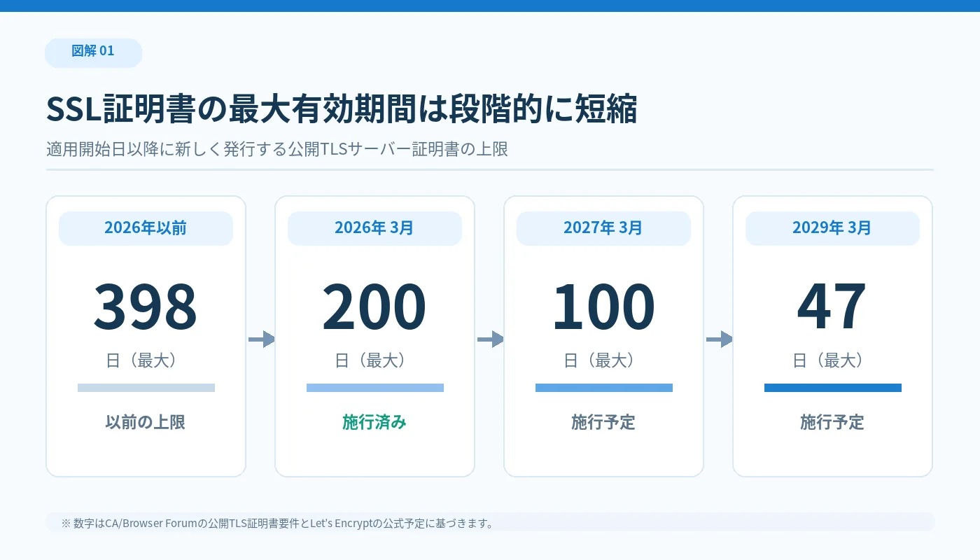This screenshot has height=560, width=980.
Task: Select the large number 398
Action: coord(146,307)
